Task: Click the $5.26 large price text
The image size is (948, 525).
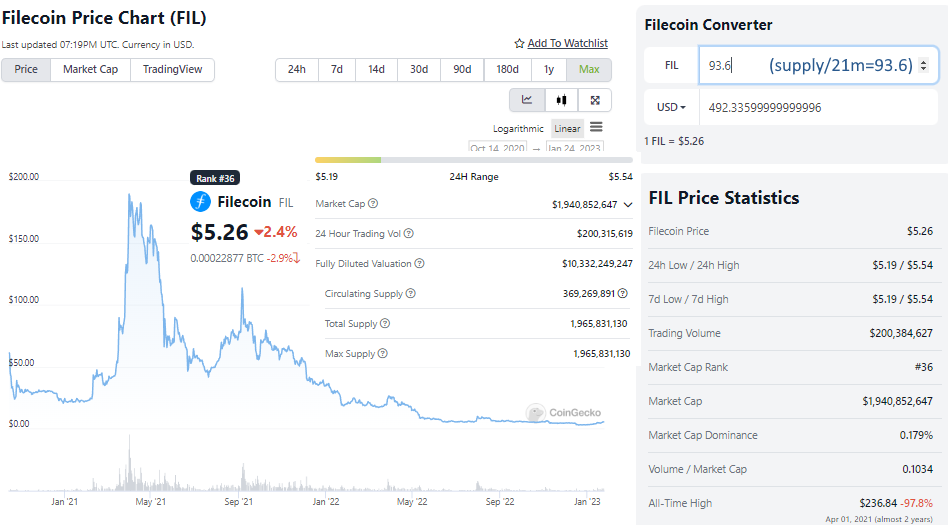Action: click(x=219, y=232)
